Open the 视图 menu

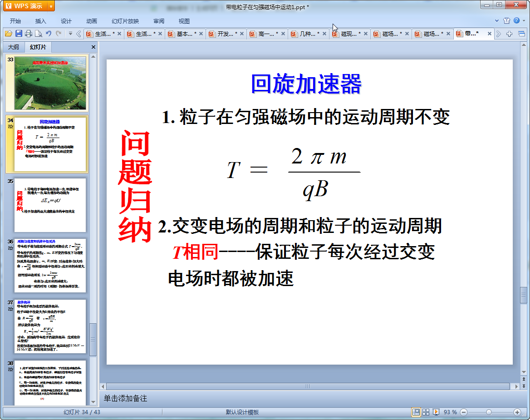click(184, 21)
